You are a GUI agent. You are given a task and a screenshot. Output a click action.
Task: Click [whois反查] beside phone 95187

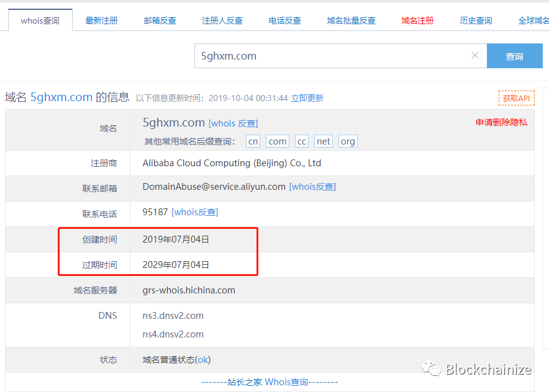pos(194,212)
